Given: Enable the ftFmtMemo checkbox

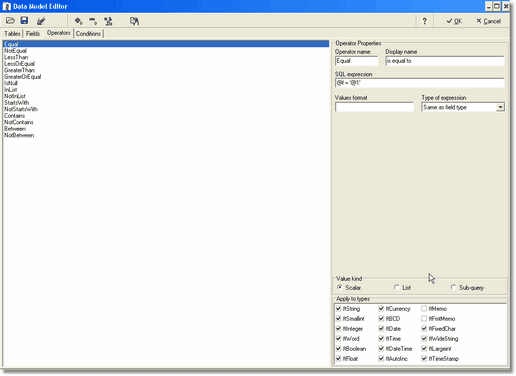Looking at the screenshot, I should coord(424,319).
